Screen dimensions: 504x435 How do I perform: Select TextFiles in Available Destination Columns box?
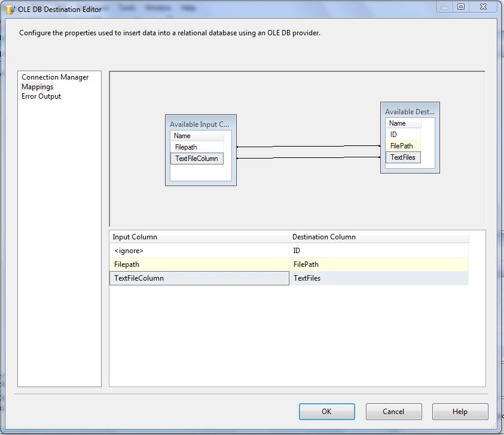pyautogui.click(x=402, y=157)
